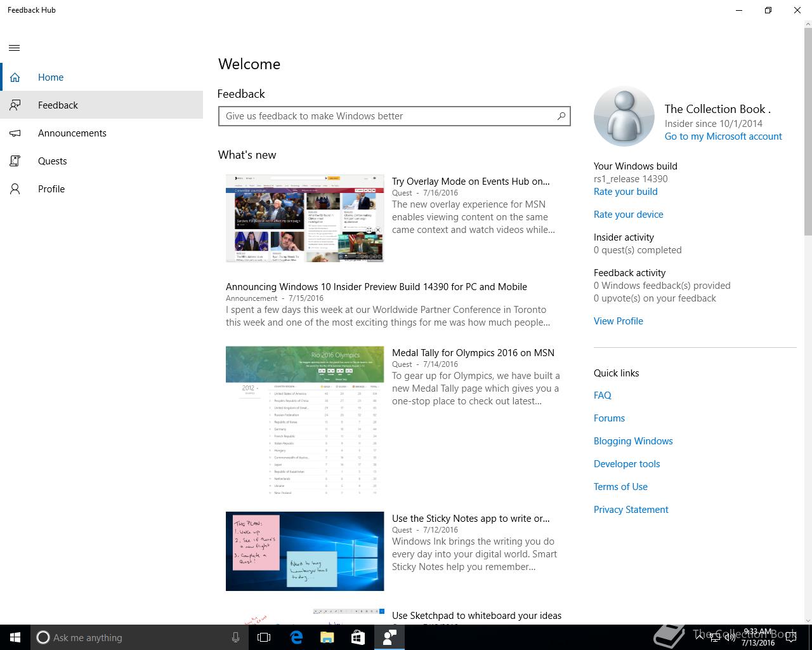Click the profile avatar picture

pyautogui.click(x=624, y=117)
